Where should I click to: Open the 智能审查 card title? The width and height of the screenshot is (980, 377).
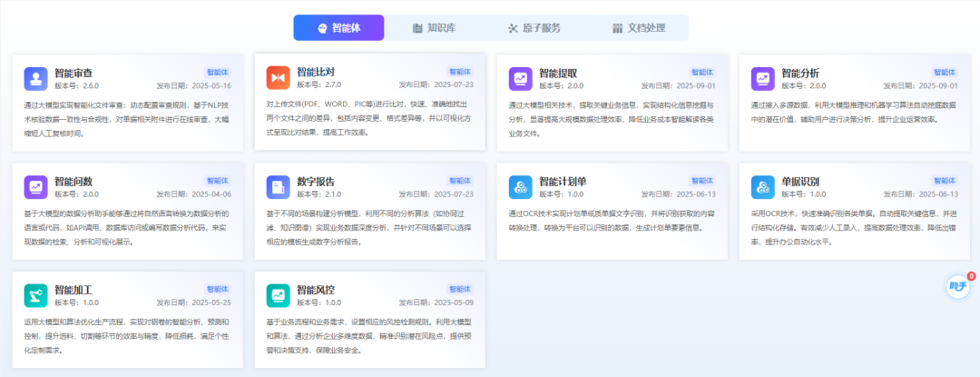tap(73, 73)
